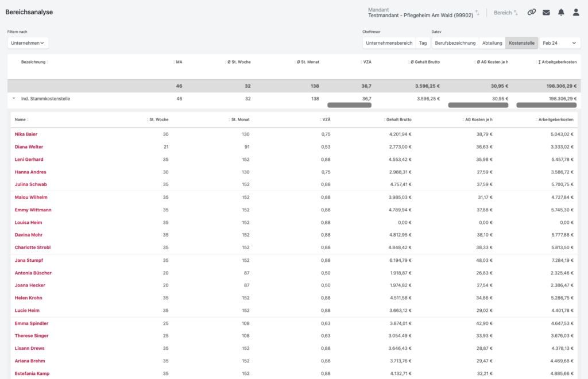This screenshot has width=588, height=379.
Task: Sort by Bezeichnung column header
Action: (34, 62)
